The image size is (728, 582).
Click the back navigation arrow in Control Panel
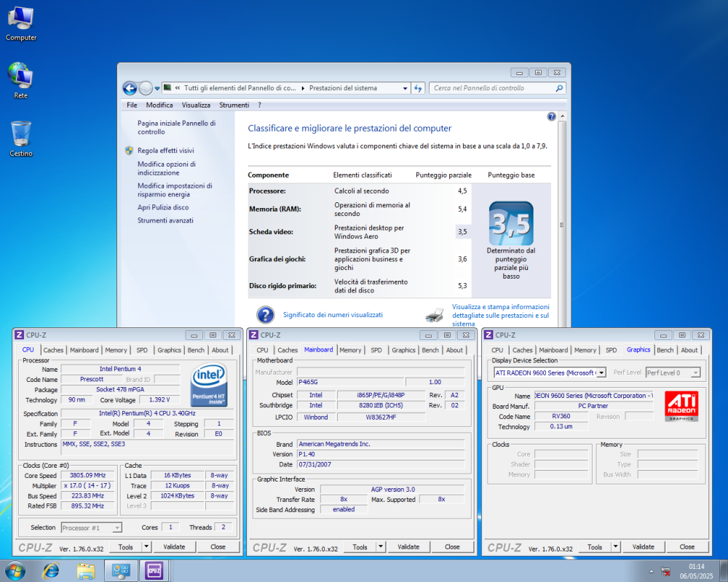point(129,88)
